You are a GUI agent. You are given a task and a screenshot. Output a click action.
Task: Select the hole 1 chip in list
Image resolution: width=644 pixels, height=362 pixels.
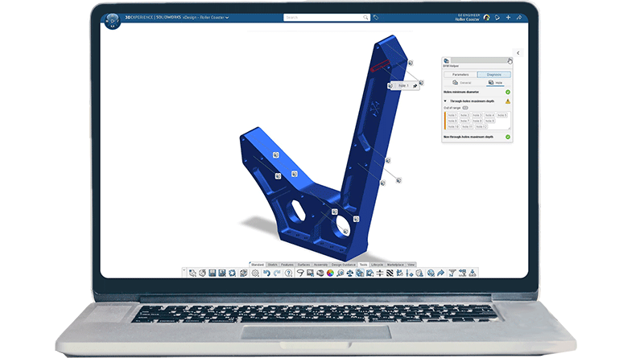(x=452, y=115)
